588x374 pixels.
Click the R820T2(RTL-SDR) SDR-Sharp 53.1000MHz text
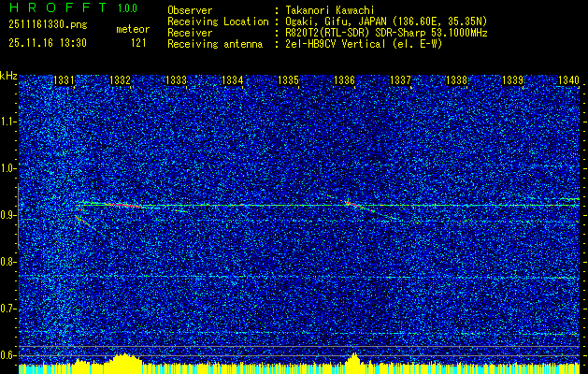point(386,33)
